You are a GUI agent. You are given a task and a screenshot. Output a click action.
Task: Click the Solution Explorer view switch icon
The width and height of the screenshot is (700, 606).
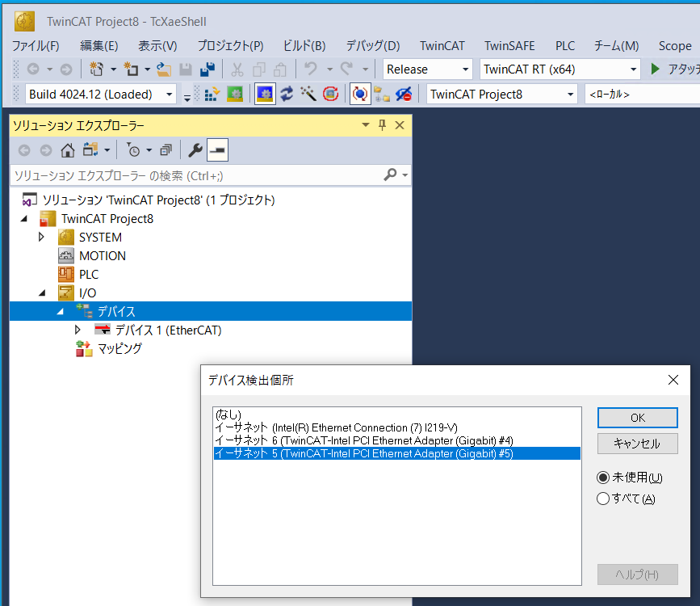[90, 150]
